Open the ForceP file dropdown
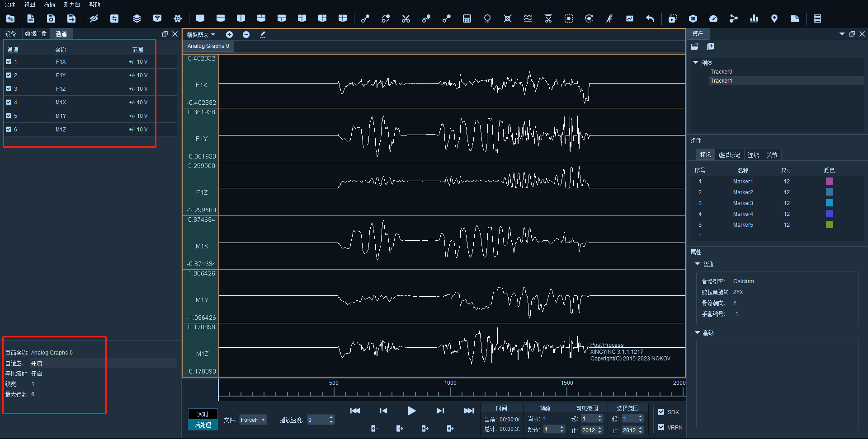This screenshot has height=439, width=868. (x=253, y=420)
